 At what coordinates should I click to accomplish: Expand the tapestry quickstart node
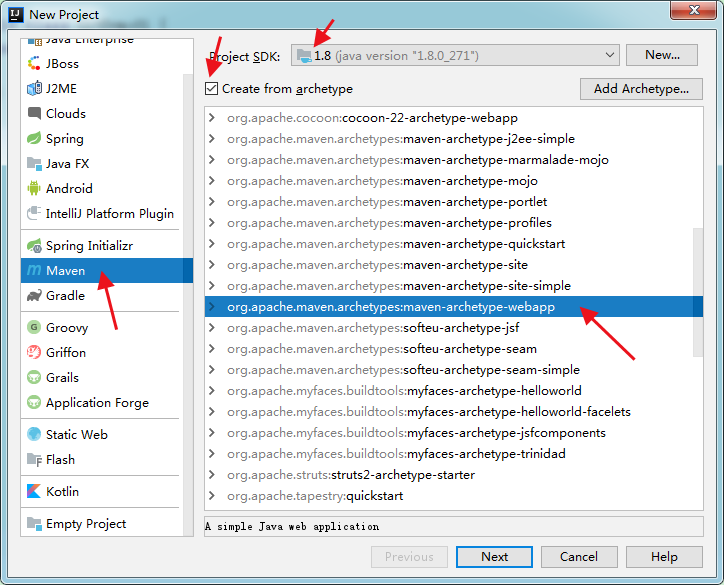pyautogui.click(x=212, y=496)
